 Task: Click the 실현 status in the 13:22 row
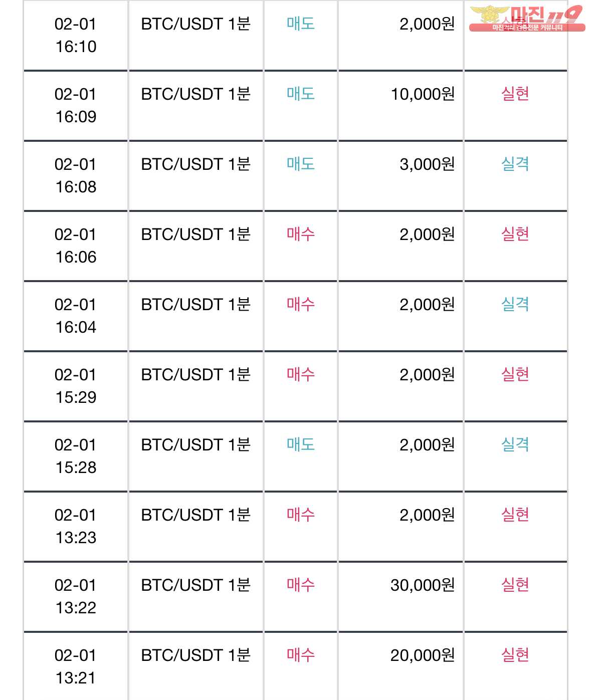click(x=515, y=585)
